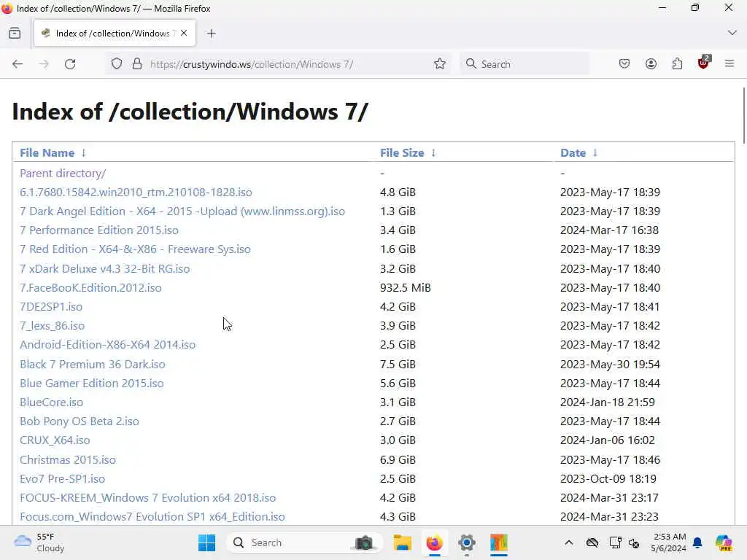Open Blue Gamer Edition 2015.iso
The width and height of the screenshot is (747, 560).
[x=91, y=384]
